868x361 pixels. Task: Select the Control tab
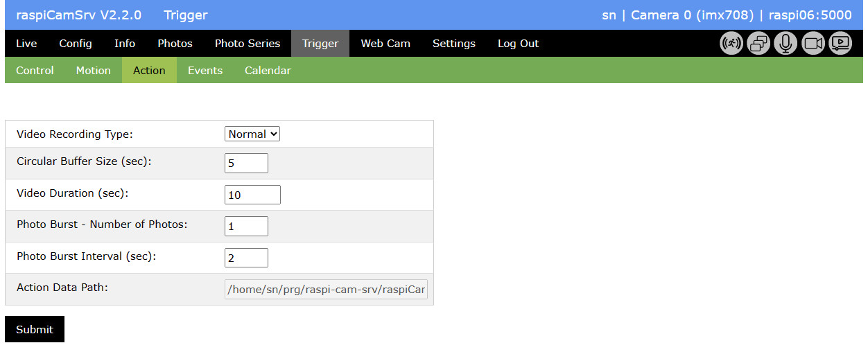pos(35,71)
